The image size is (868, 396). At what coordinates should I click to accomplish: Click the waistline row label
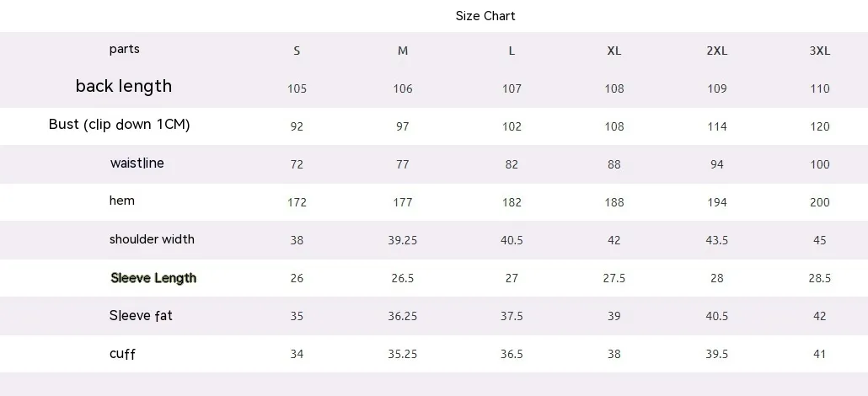click(137, 163)
